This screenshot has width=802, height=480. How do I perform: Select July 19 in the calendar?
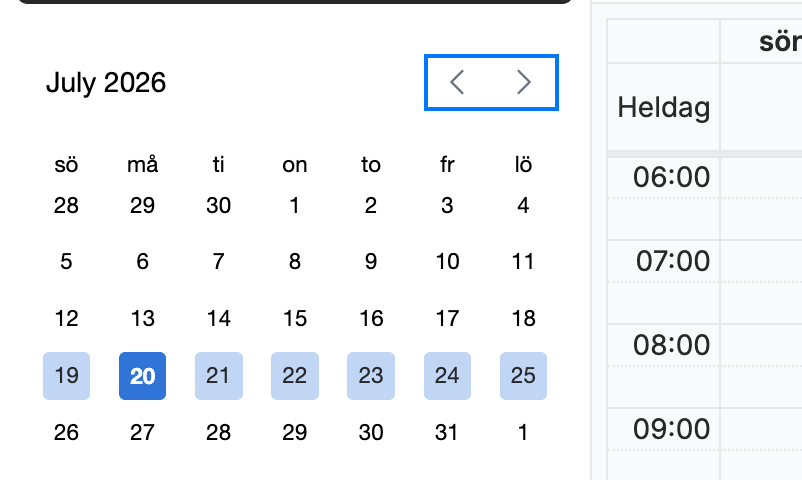coord(66,376)
